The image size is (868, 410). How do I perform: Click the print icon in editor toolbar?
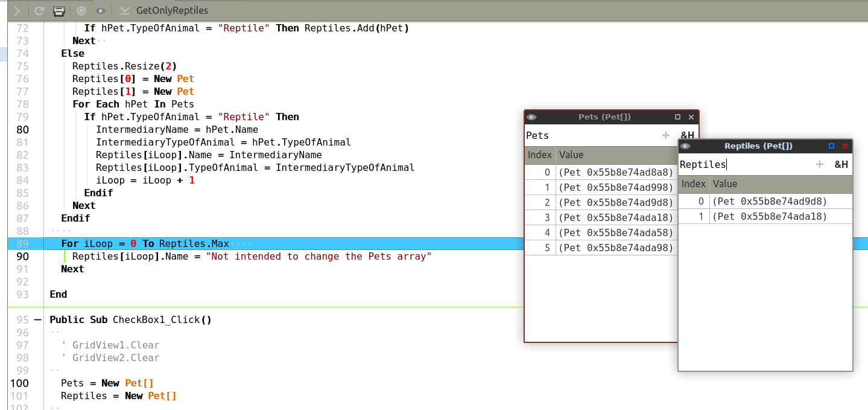point(59,10)
